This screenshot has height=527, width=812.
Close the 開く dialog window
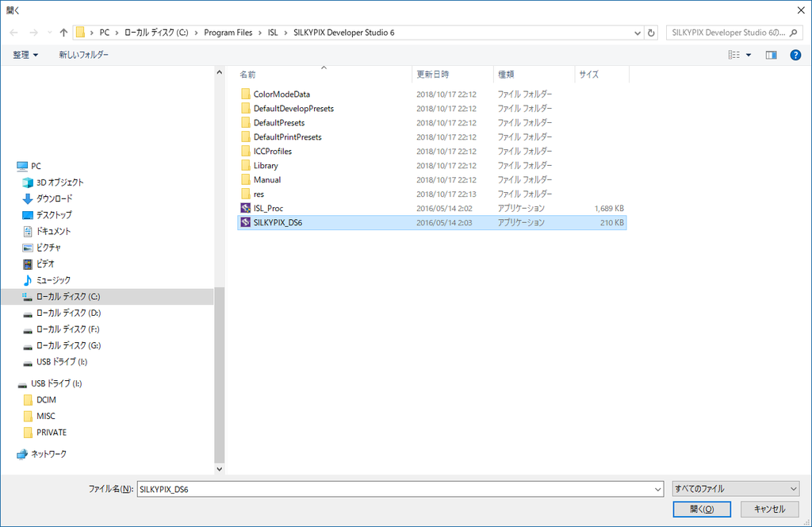coord(800,10)
